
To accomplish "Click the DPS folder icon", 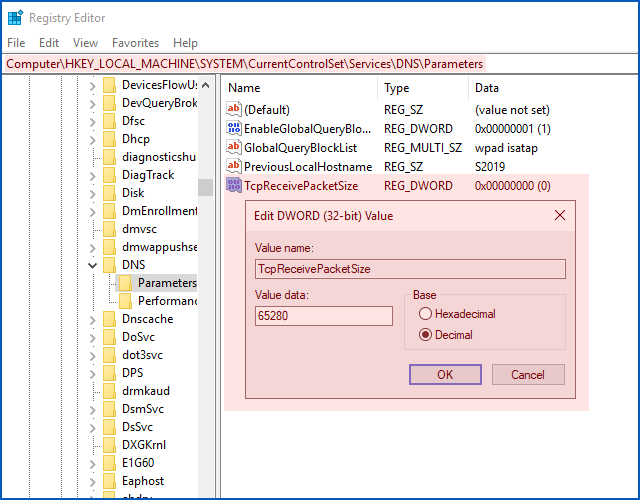I will pyautogui.click(x=109, y=373).
